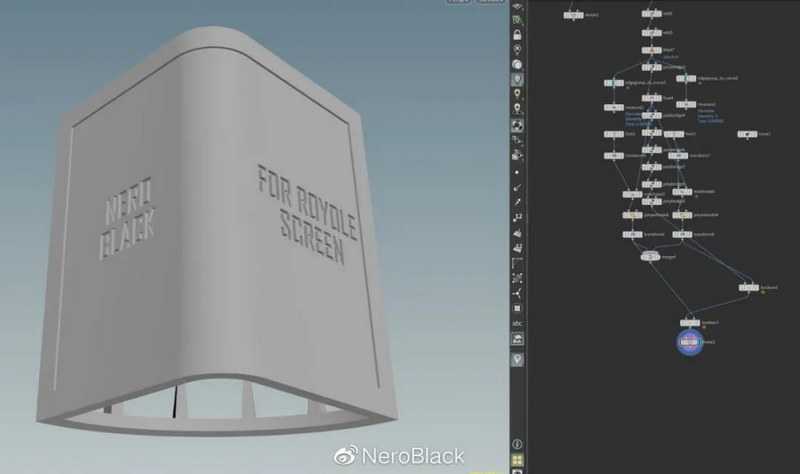The width and height of the screenshot is (800, 474).
Task: Toggle the display points dot icon
Action: tap(518, 171)
